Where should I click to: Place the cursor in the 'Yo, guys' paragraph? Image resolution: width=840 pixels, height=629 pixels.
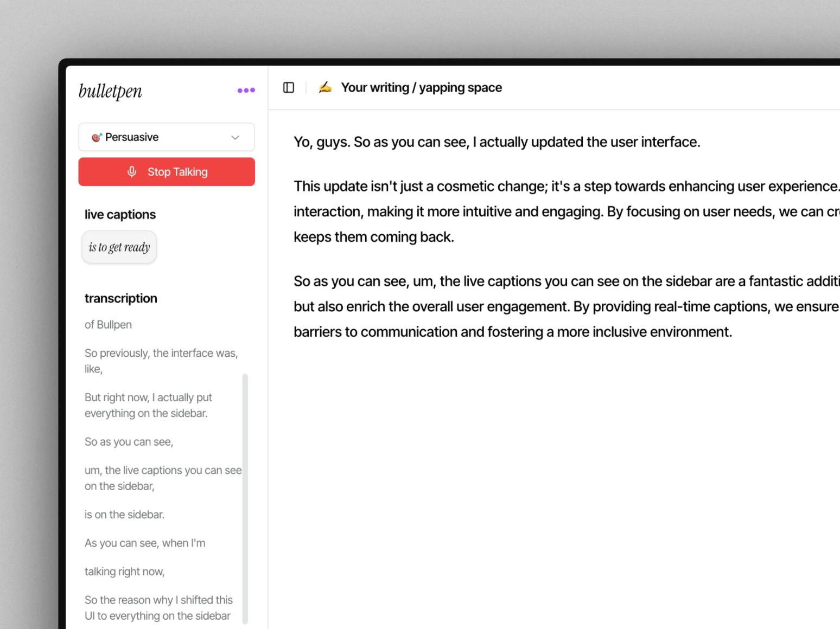(497, 142)
